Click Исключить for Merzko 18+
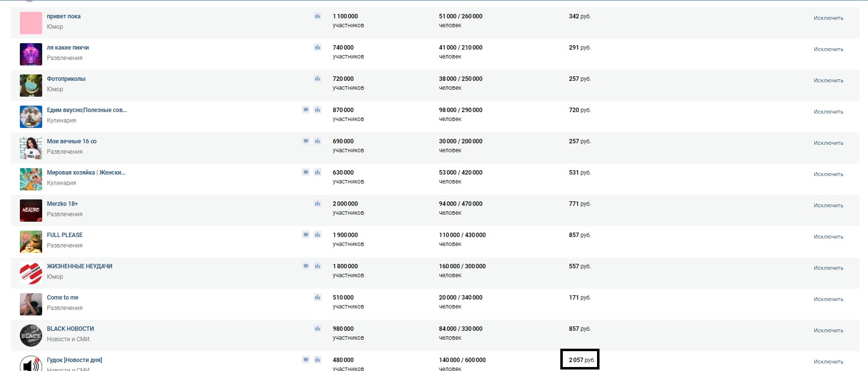868x371 pixels. (x=828, y=205)
